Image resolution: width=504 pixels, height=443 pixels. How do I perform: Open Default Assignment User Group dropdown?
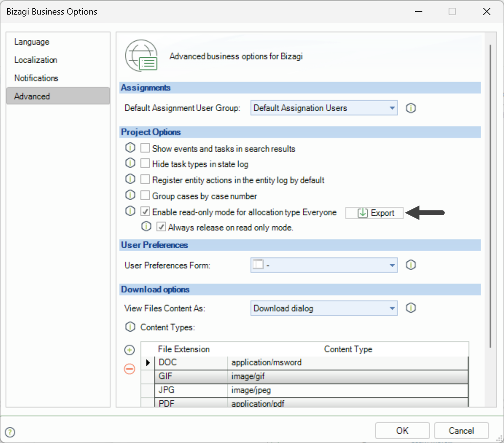pos(324,108)
